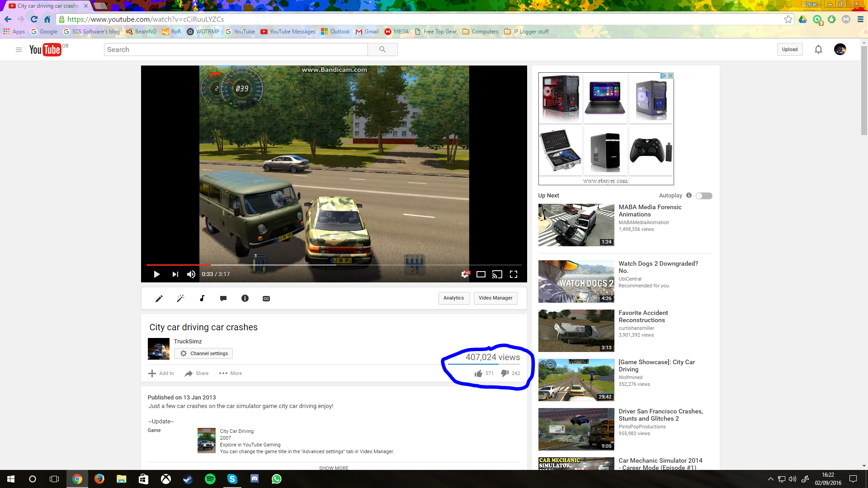Open the video info editor pencil
This screenshot has width=868, height=488.
pos(159,298)
